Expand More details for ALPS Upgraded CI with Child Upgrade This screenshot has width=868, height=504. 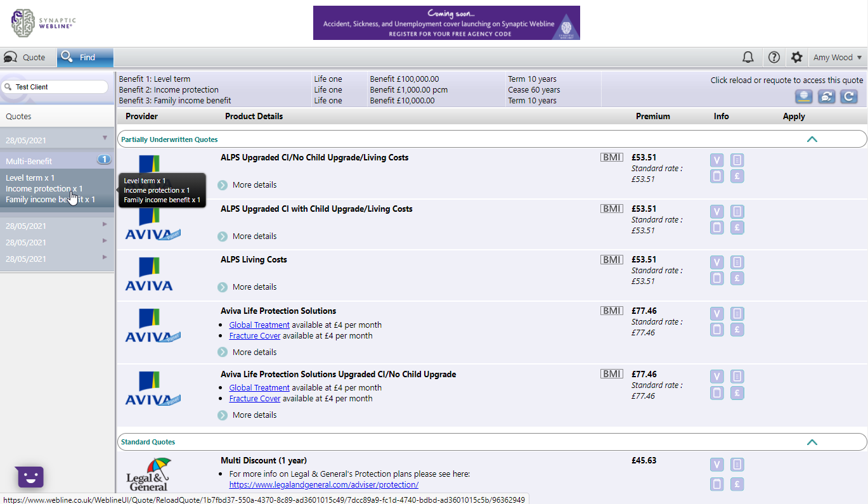(247, 236)
